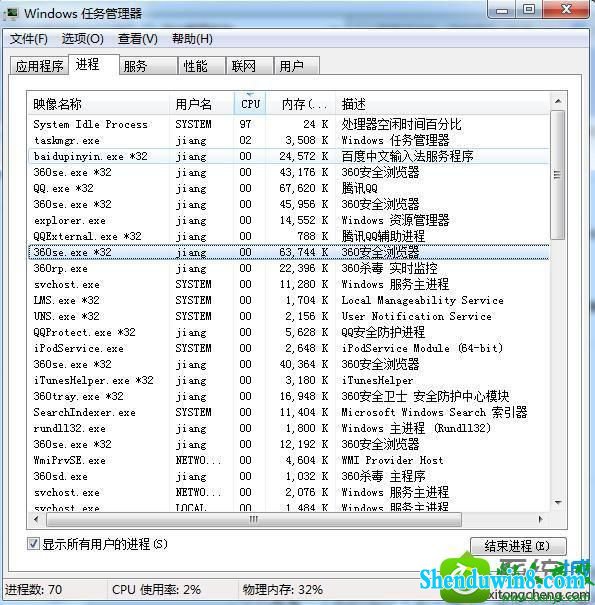Click the vertical scrollbar down arrow
The width and height of the screenshot is (595, 605).
[x=558, y=502]
